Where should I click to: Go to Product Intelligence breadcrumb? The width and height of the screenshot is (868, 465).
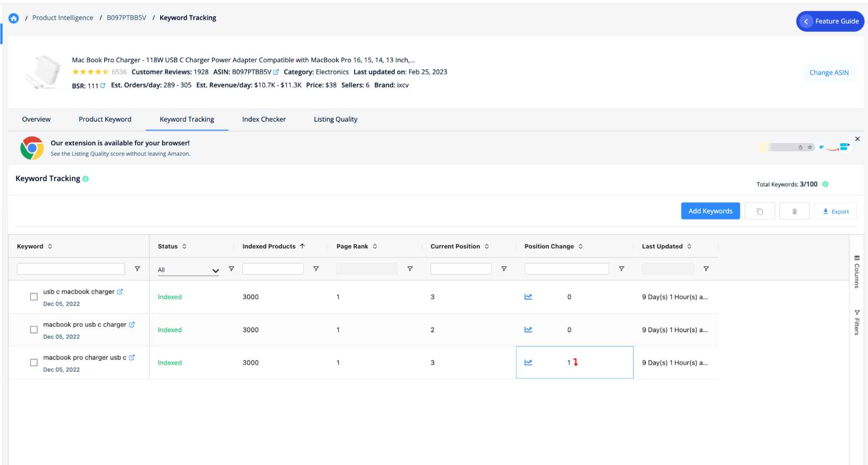pos(63,18)
